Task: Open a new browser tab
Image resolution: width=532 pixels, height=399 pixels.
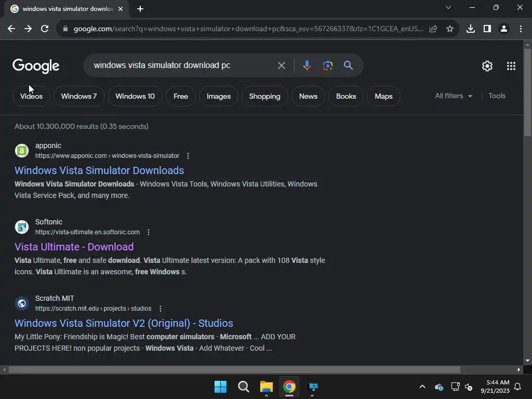Action: (x=140, y=9)
